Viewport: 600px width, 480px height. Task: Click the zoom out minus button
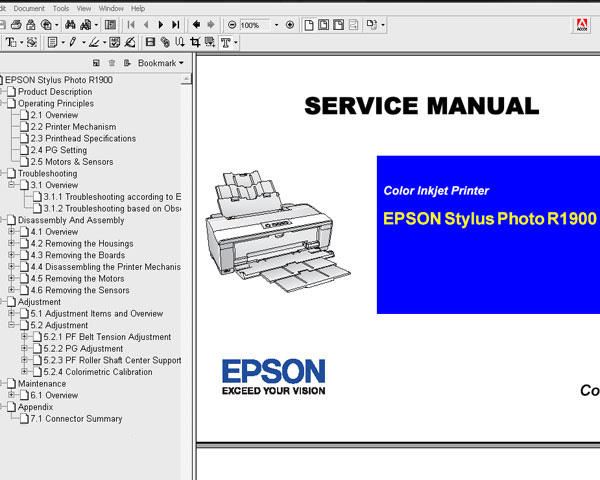pos(232,25)
